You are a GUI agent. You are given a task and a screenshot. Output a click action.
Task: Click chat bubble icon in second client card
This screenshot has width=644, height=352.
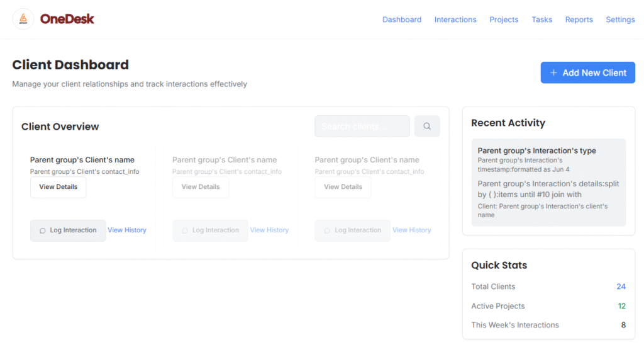[185, 231]
